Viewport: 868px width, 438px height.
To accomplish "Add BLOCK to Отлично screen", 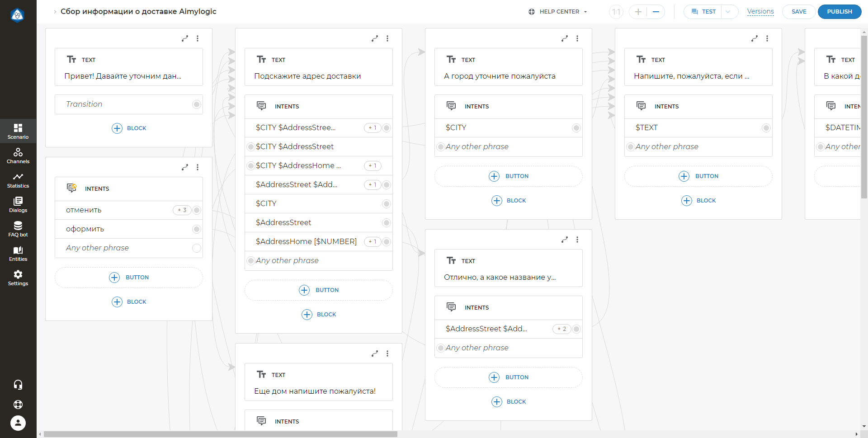I will tap(509, 402).
